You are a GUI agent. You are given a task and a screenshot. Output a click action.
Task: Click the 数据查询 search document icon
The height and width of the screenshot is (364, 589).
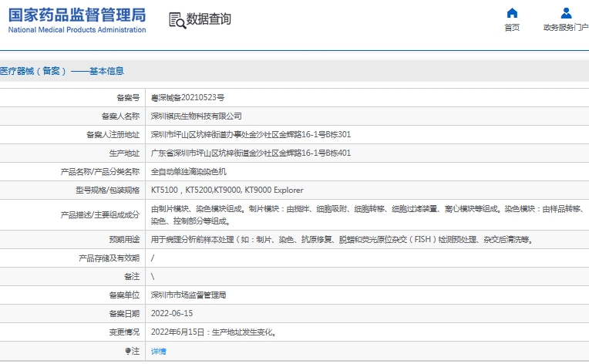click(x=177, y=20)
